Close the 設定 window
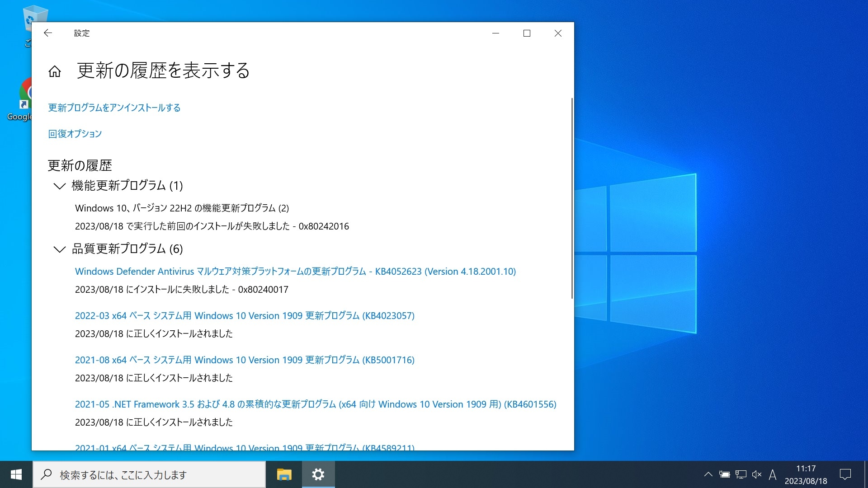The height and width of the screenshot is (488, 868). [x=558, y=33]
